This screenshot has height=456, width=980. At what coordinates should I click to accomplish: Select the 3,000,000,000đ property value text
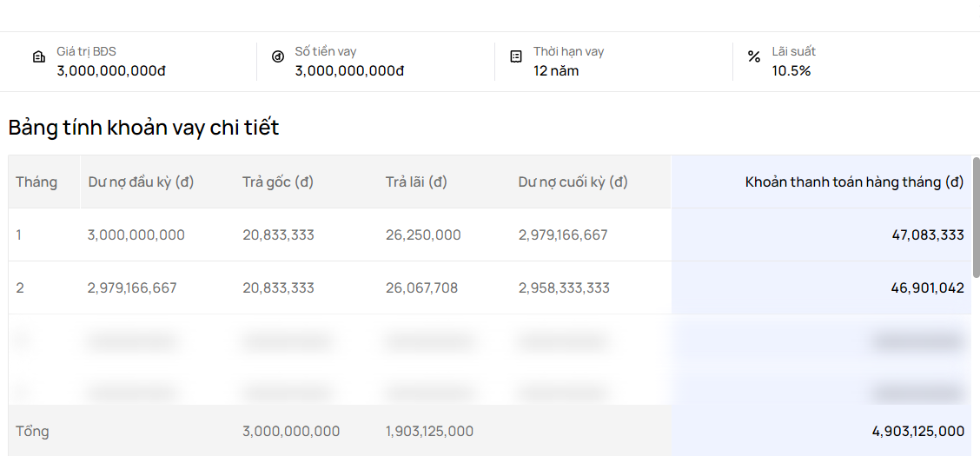click(111, 71)
